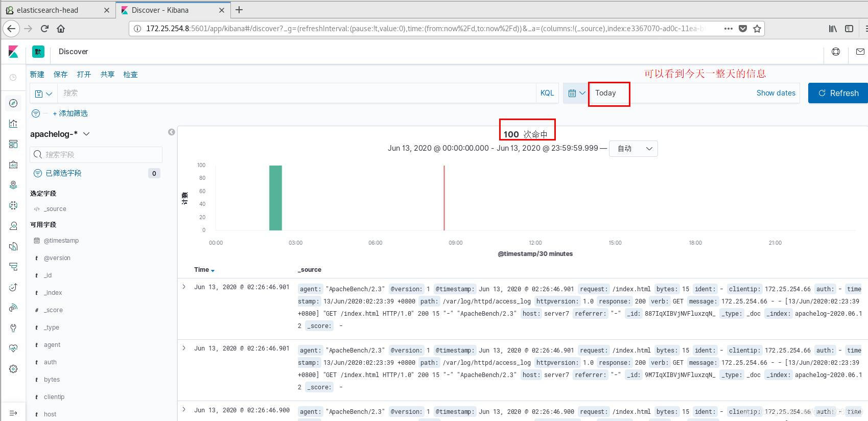Toggle KQL query language button
868x421 pixels.
pyautogui.click(x=547, y=93)
